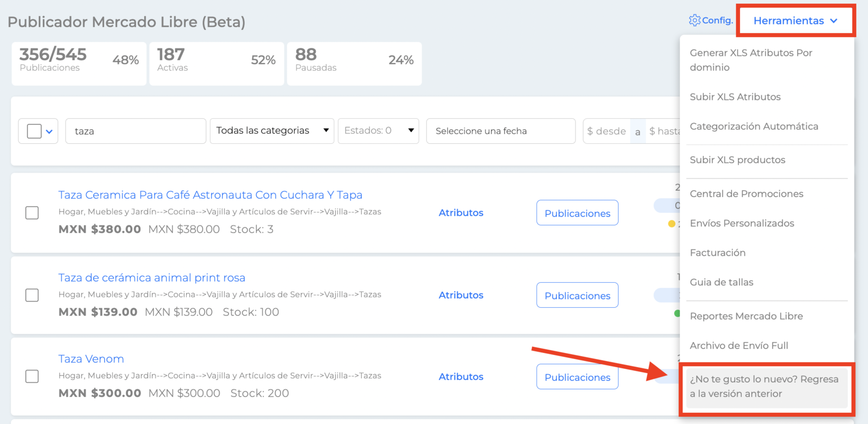This screenshot has width=868, height=424.
Task: Click the Seleccione una fecha field
Action: click(501, 131)
